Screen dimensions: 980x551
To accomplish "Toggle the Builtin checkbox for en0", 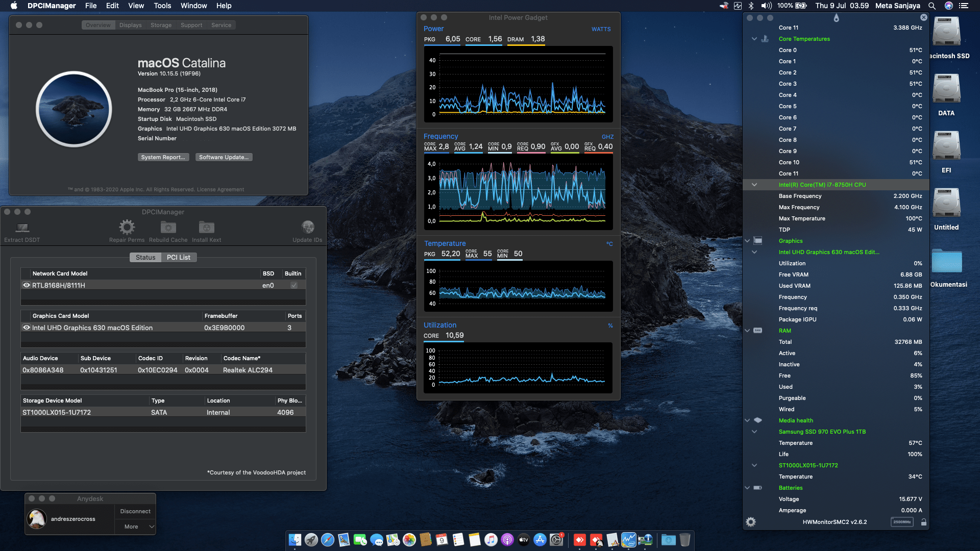I will [294, 285].
